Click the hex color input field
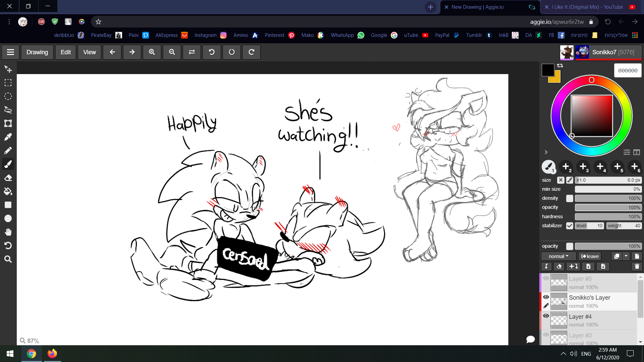 [628, 71]
